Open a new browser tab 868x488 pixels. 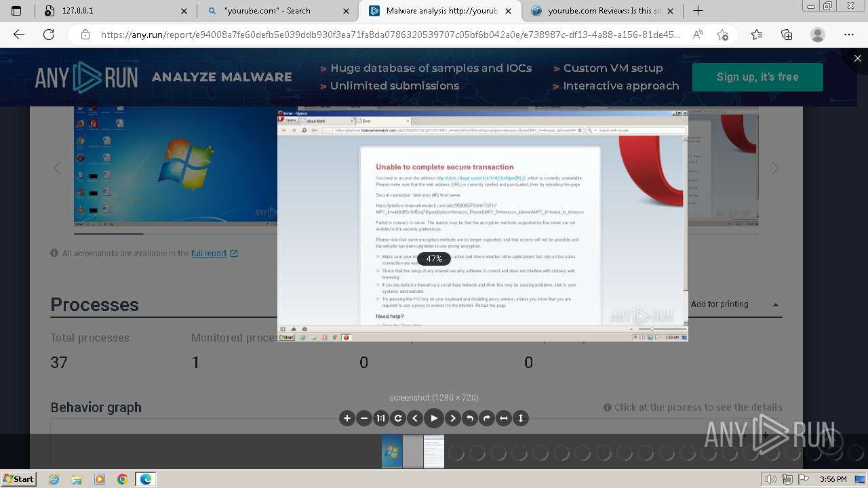698,11
